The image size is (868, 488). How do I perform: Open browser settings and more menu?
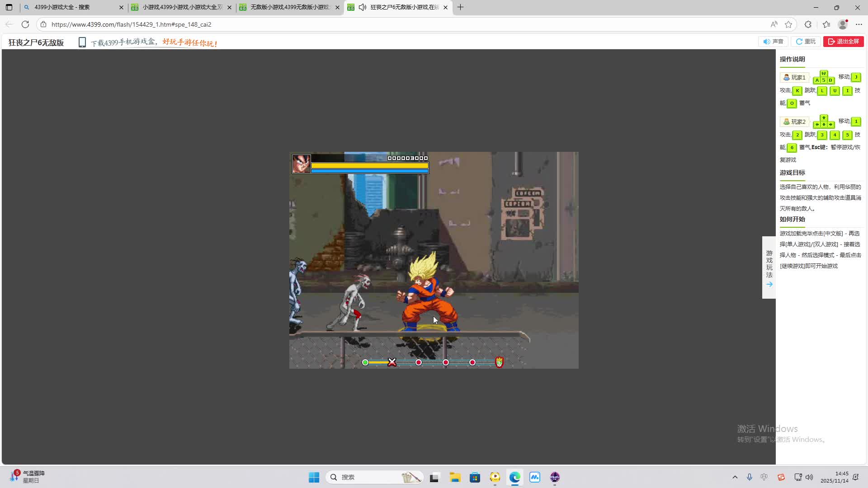tap(859, 24)
